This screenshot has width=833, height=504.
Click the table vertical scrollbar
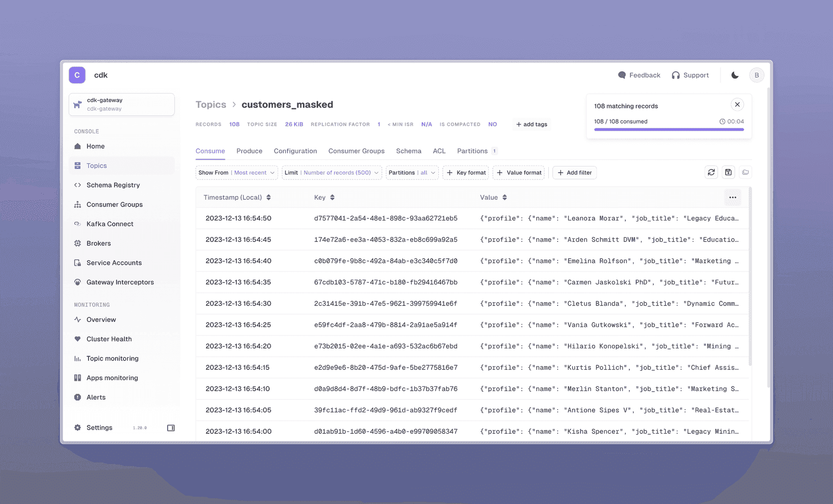click(x=750, y=276)
